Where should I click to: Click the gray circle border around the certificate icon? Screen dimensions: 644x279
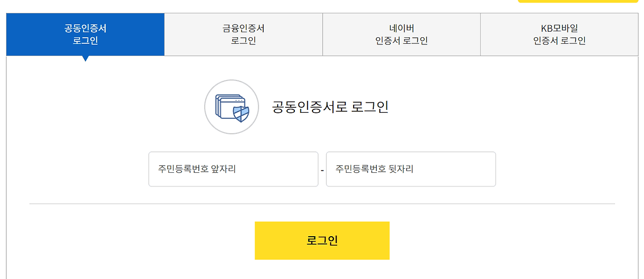coord(205,107)
